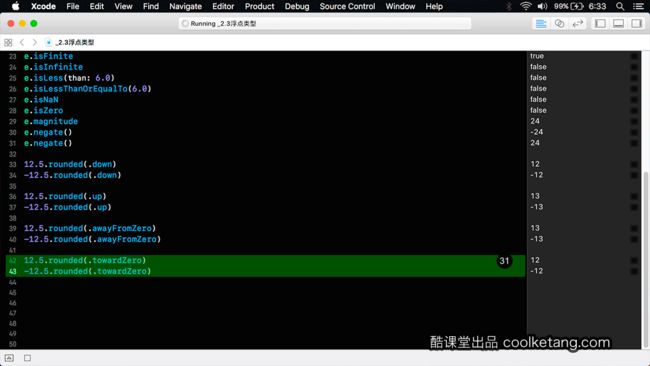Go forward in editor history
The image size is (650, 366).
35,42
